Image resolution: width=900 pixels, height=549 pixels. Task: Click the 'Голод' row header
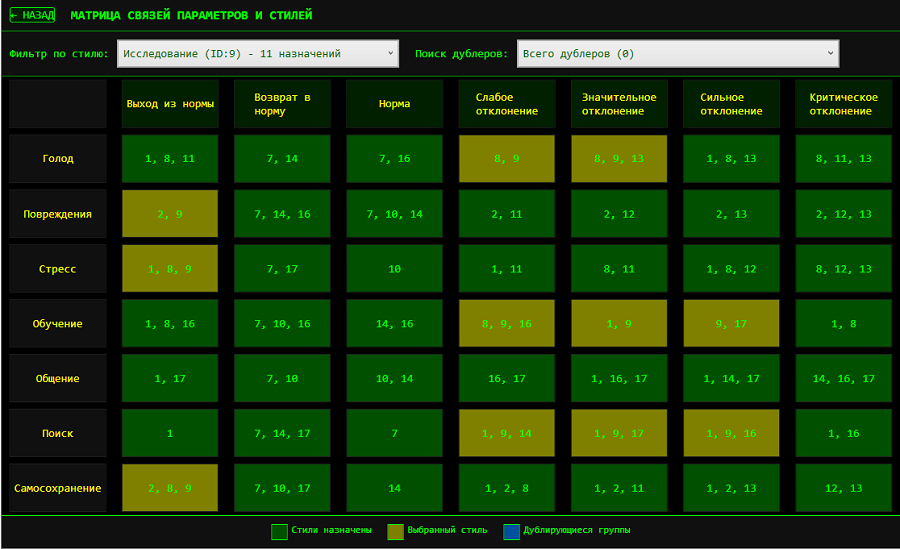click(x=58, y=159)
